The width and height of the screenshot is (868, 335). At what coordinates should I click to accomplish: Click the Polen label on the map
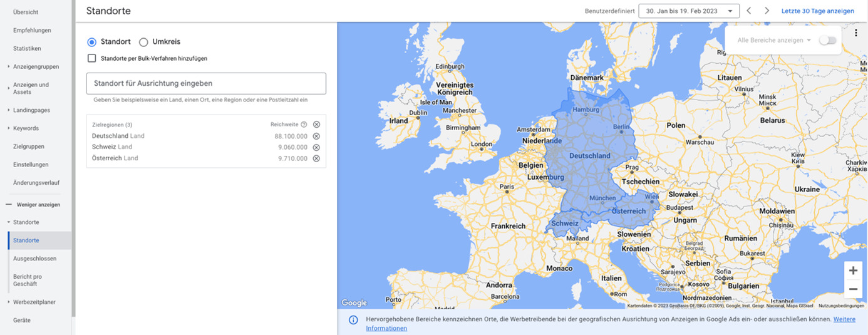click(x=676, y=125)
